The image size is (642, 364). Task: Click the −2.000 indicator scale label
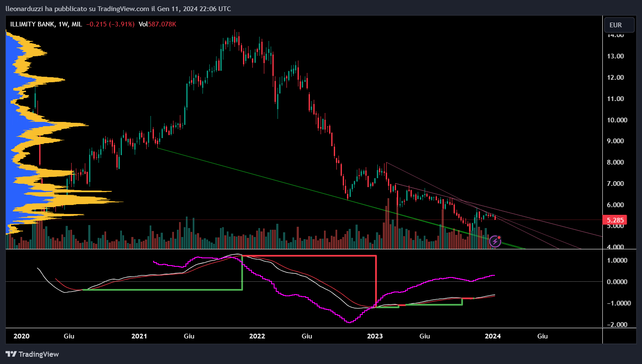coord(616,325)
